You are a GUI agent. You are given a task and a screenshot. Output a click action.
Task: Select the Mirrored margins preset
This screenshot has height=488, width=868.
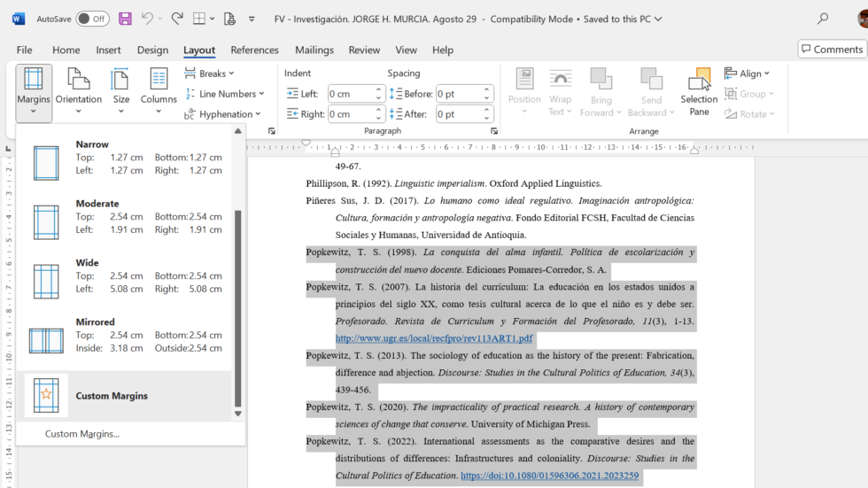click(x=128, y=337)
